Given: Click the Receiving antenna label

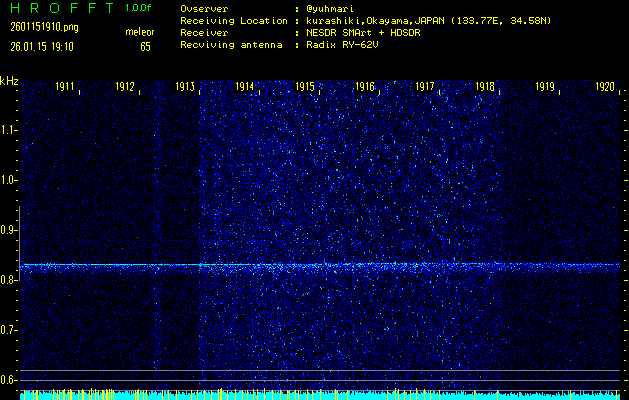Looking at the screenshot, I should [x=231, y=45].
